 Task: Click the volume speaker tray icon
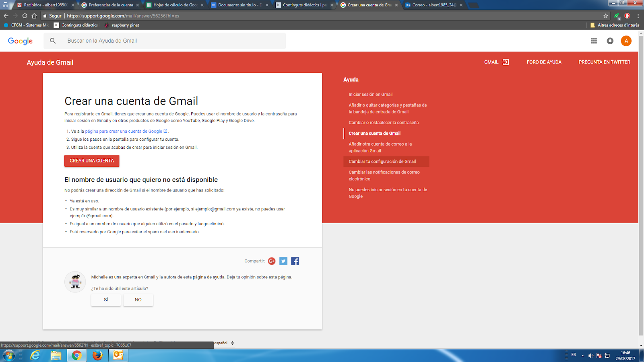coord(590,356)
